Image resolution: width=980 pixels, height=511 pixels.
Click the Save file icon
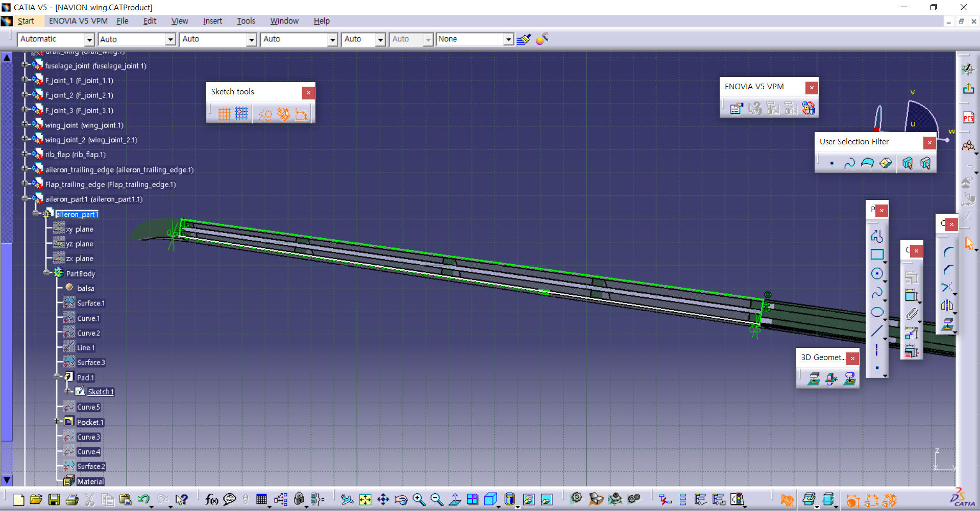point(54,500)
